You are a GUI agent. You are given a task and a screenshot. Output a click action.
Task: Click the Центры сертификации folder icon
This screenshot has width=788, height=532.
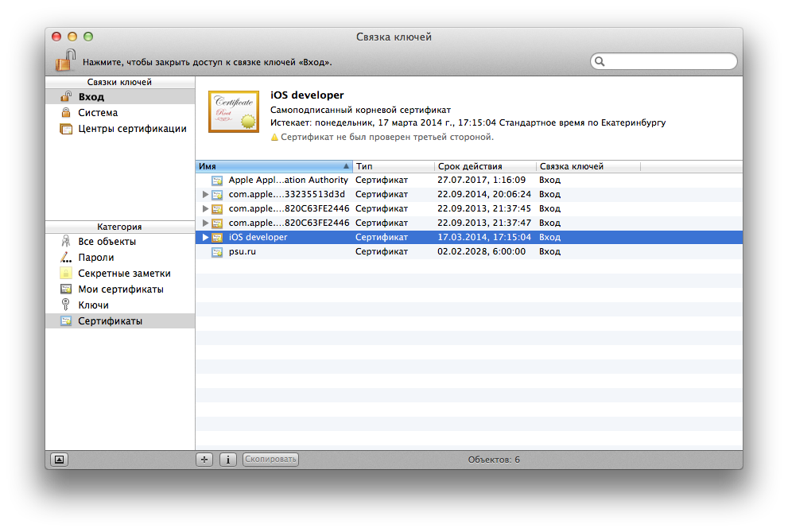coord(66,129)
